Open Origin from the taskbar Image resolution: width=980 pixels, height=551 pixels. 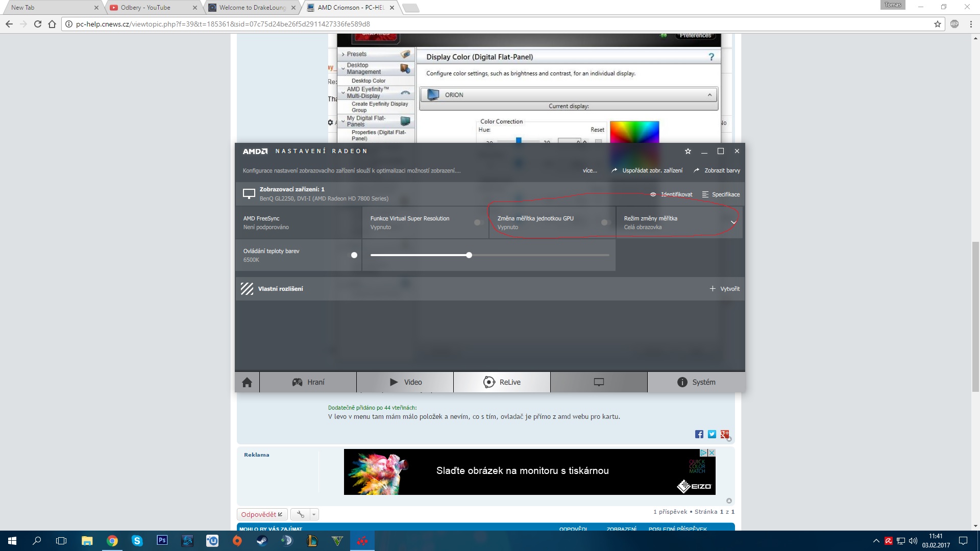coord(237,541)
